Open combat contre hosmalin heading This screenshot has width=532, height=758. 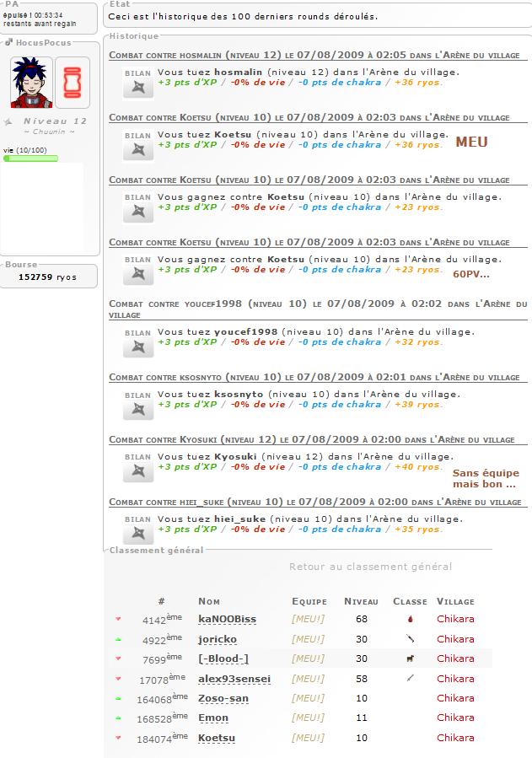click(x=314, y=55)
